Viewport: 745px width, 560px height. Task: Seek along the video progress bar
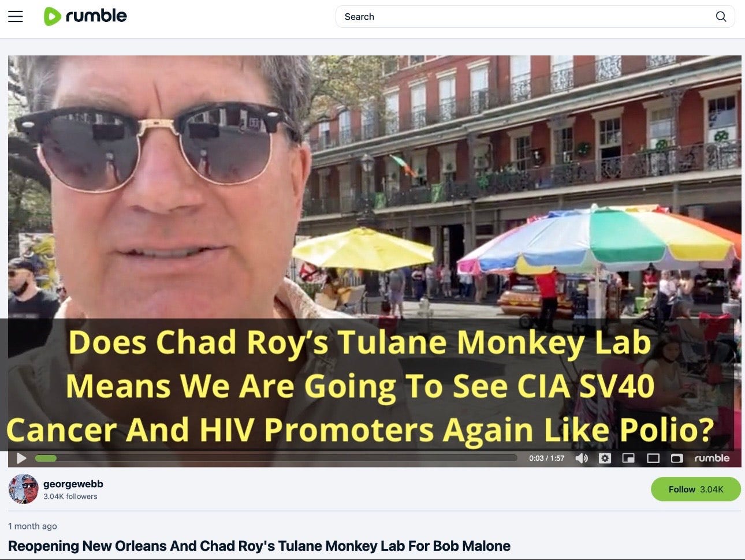[276, 458]
